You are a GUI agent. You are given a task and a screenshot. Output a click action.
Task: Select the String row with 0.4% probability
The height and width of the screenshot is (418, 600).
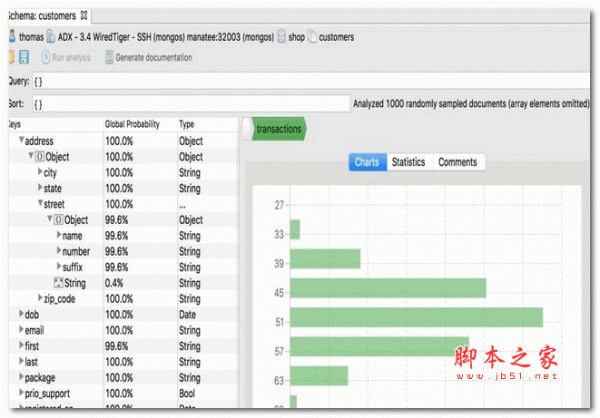[x=122, y=283]
